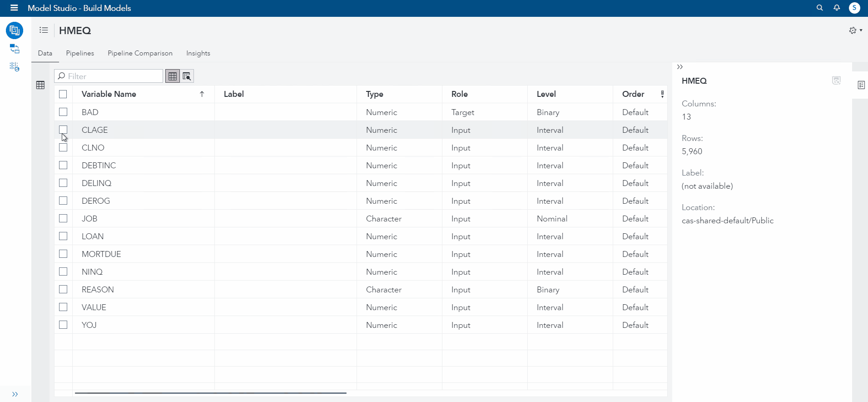The image size is (868, 402).
Task: Switch to the Insights tab
Action: (198, 53)
